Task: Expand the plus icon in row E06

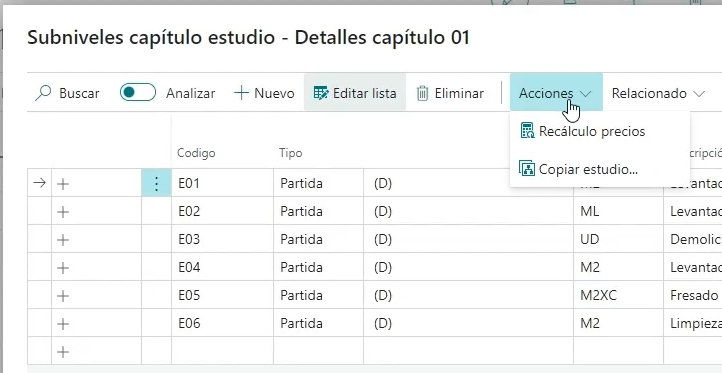Action: pos(63,324)
